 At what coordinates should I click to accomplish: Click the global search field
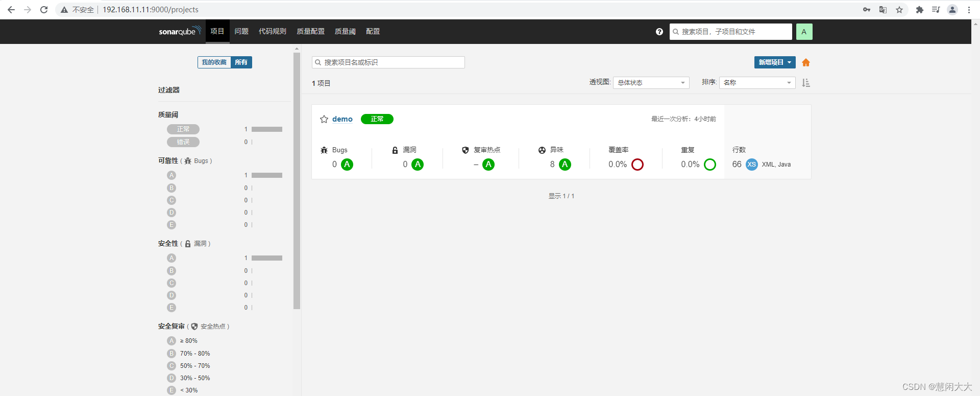[x=731, y=32]
